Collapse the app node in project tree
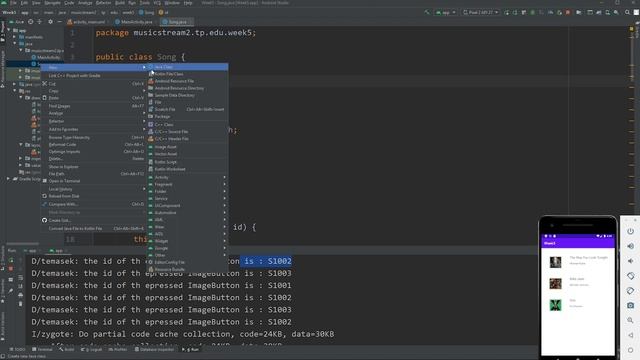Viewport: 640px width, 360px height. (x=9, y=30)
